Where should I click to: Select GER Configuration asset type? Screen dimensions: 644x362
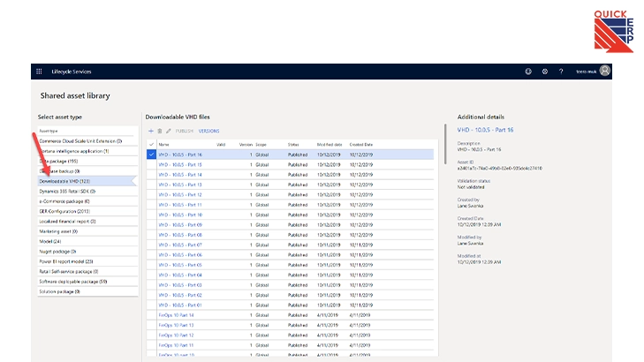87,211
